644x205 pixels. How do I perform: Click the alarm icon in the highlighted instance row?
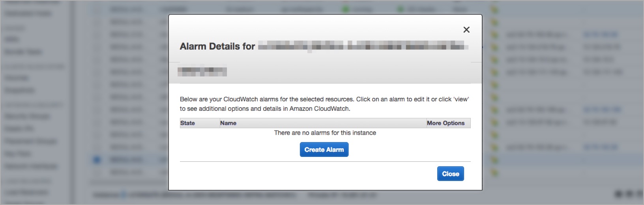coord(494,160)
